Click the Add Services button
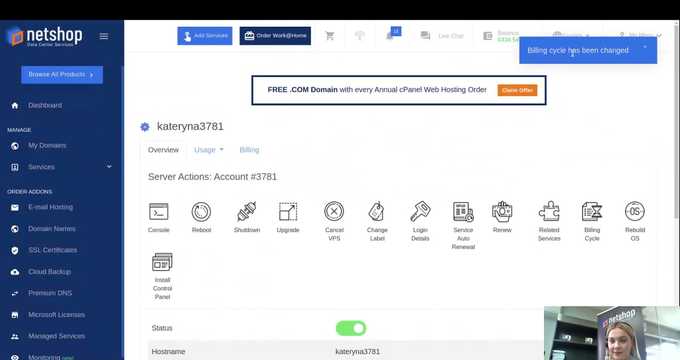This screenshot has width=680, height=360. 205,36
